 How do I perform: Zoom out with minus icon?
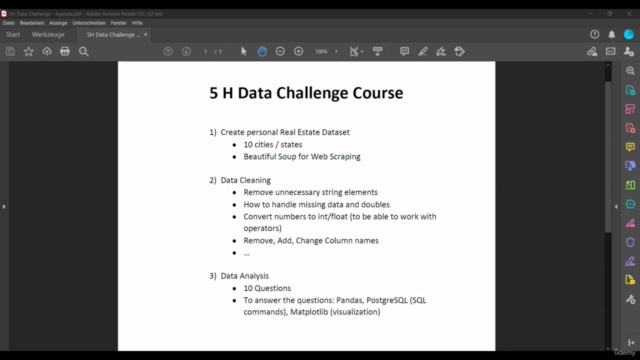pyautogui.click(x=280, y=51)
